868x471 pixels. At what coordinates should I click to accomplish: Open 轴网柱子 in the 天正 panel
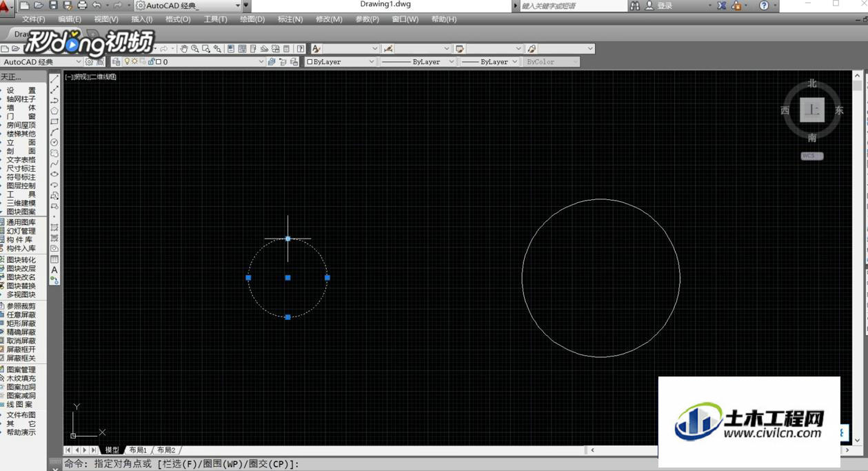point(21,99)
